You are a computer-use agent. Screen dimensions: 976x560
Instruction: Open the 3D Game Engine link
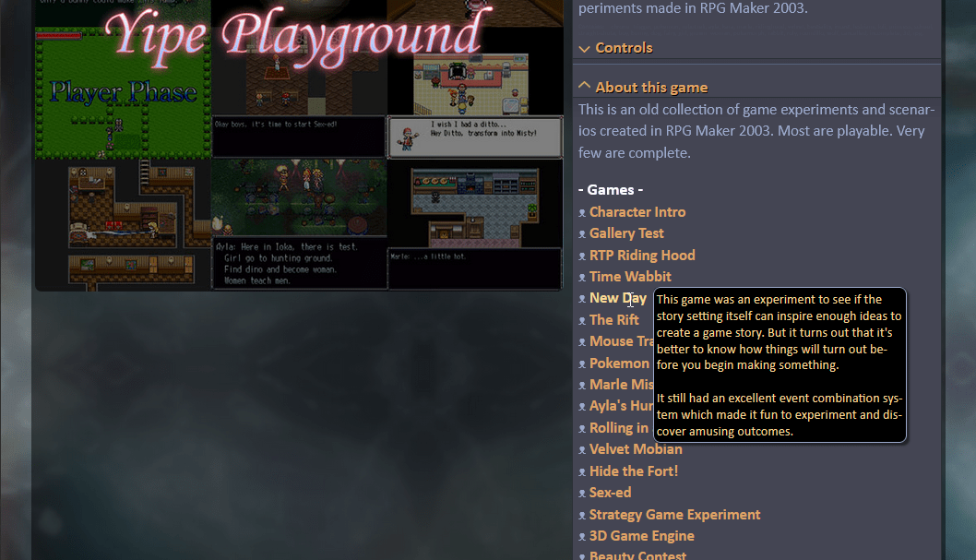641,536
